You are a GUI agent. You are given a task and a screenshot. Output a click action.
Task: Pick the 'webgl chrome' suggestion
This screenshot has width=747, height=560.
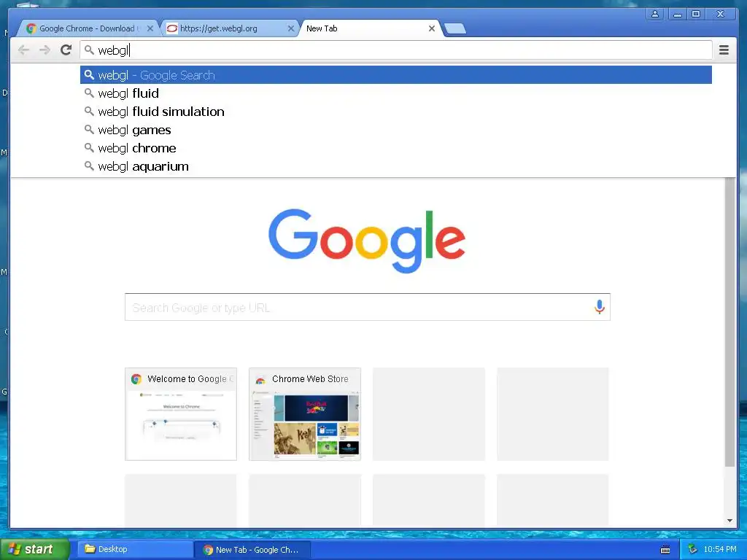[396, 148]
